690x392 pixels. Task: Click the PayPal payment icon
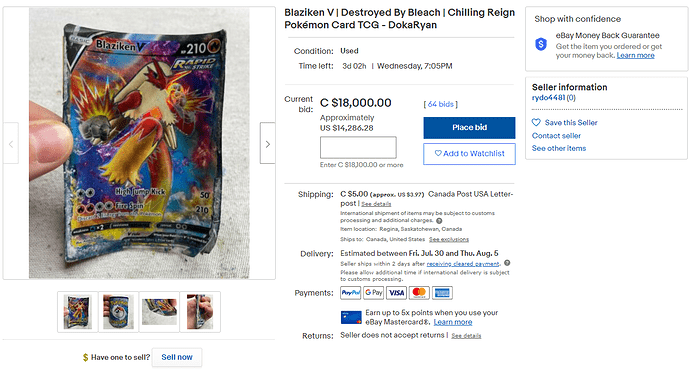pyautogui.click(x=351, y=293)
